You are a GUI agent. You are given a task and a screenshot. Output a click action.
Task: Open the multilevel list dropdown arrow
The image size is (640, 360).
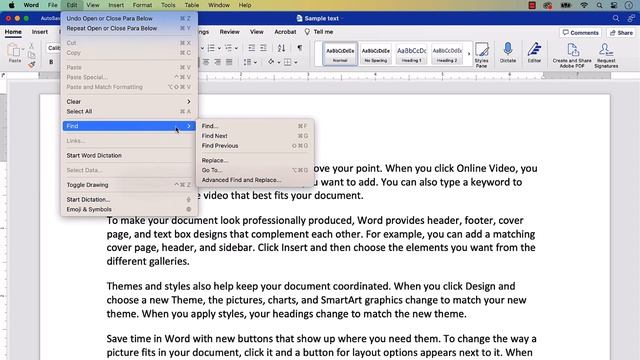tap(236, 49)
